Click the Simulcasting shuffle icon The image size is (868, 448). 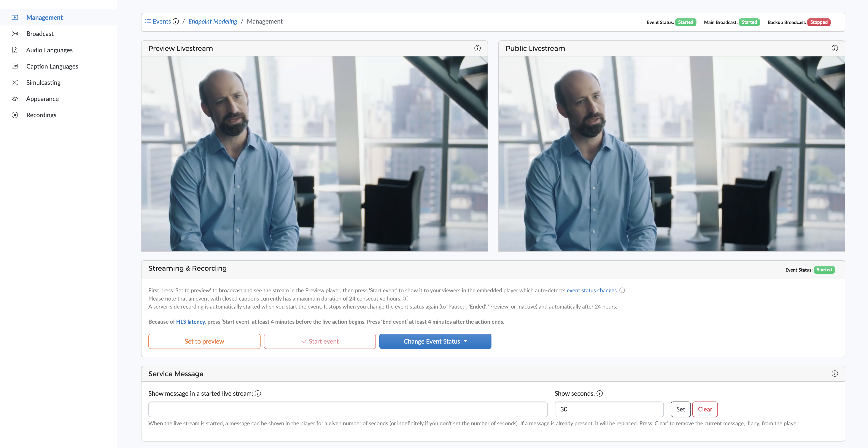(x=15, y=82)
